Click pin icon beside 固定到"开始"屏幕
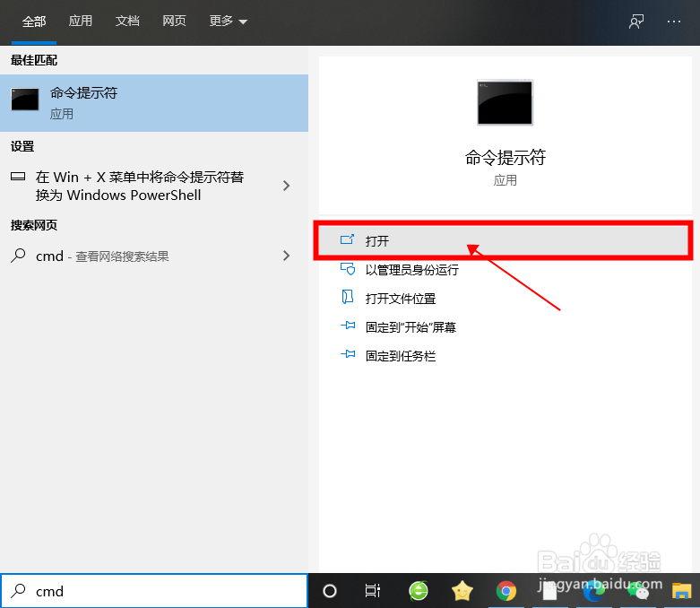This screenshot has height=608, width=700. (348, 326)
